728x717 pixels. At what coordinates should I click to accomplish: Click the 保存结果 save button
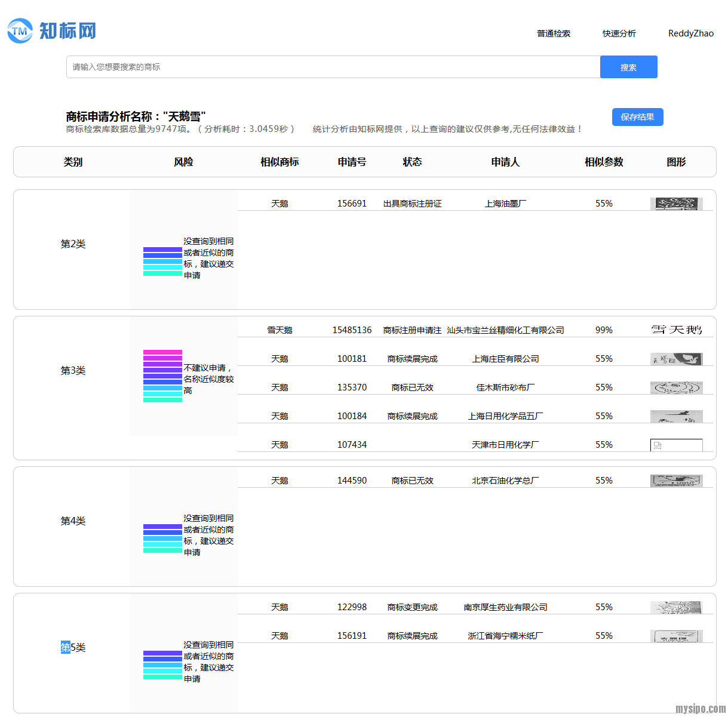637,117
